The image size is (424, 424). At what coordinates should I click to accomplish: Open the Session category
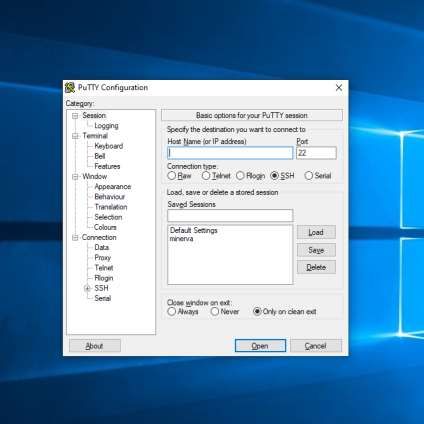[x=94, y=115]
